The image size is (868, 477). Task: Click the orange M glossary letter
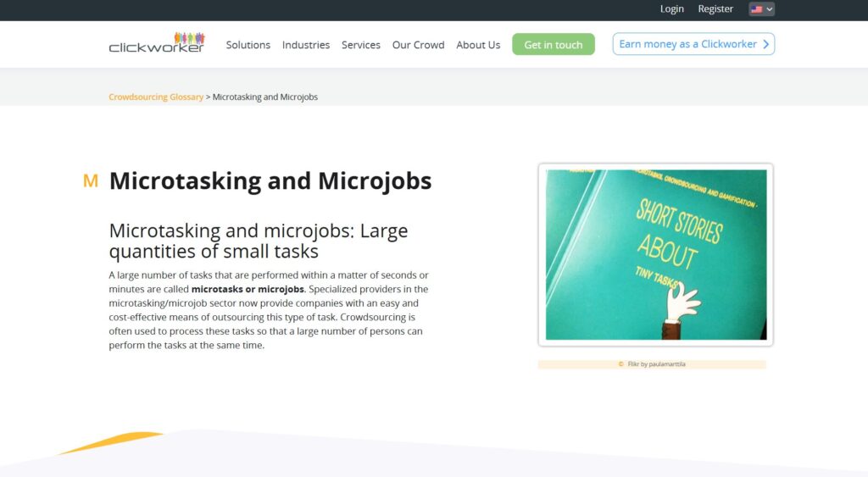coord(90,181)
